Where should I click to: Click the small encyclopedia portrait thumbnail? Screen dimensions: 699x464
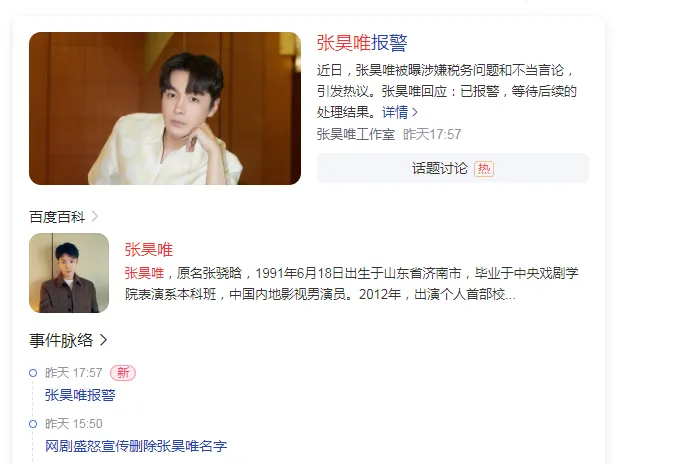[x=69, y=273]
